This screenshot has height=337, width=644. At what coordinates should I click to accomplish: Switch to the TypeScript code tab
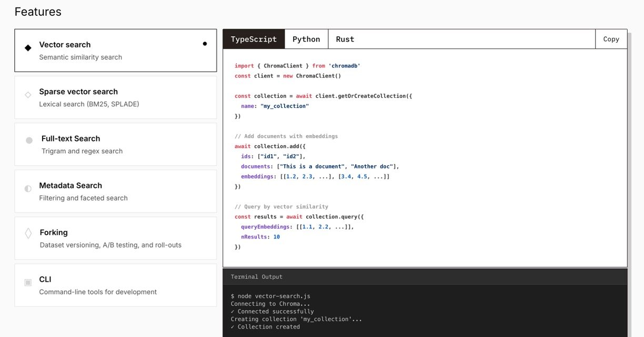point(254,39)
